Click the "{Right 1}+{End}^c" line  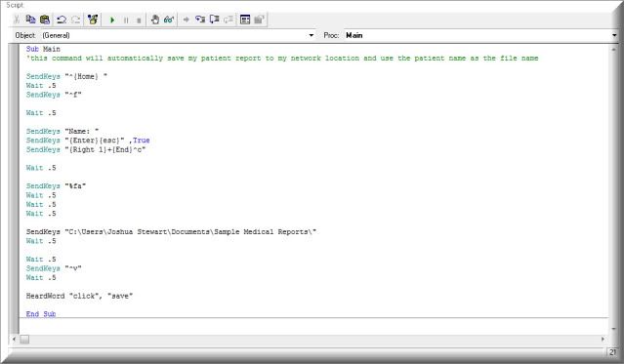click(x=86, y=149)
